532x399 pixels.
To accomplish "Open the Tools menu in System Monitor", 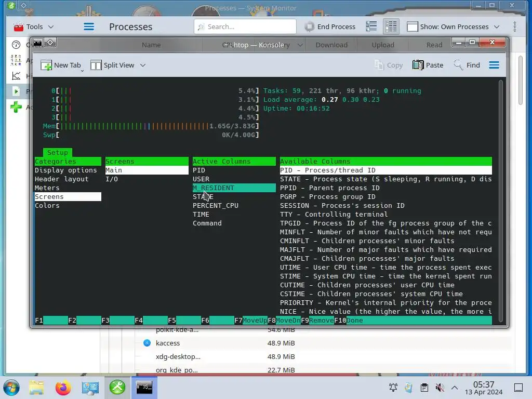I will (34, 26).
